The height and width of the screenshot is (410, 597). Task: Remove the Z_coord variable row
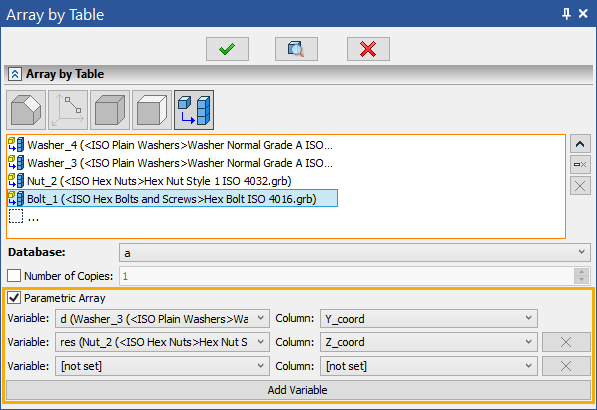[x=566, y=342]
